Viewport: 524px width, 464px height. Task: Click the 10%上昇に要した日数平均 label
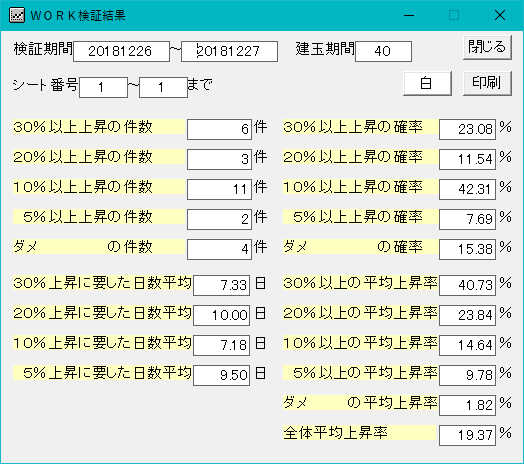coord(103,343)
